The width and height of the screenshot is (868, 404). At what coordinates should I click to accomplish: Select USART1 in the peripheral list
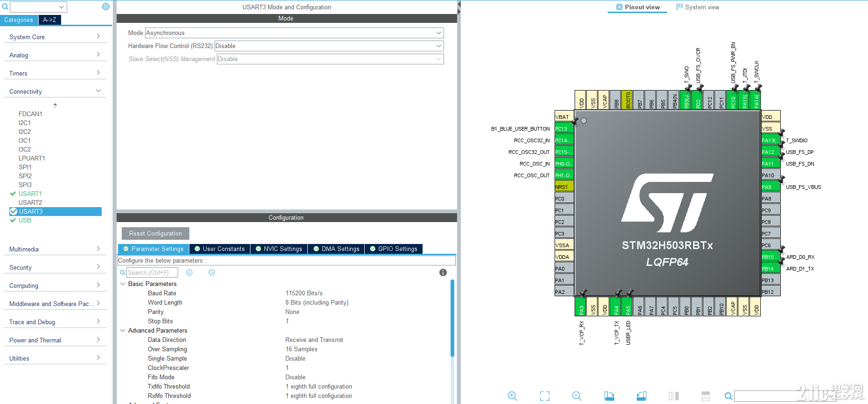click(x=30, y=194)
